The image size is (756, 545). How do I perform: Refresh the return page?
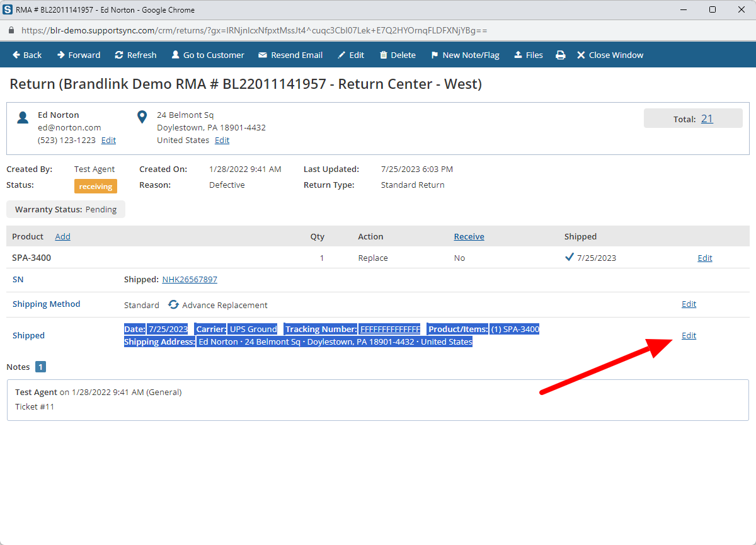point(135,55)
